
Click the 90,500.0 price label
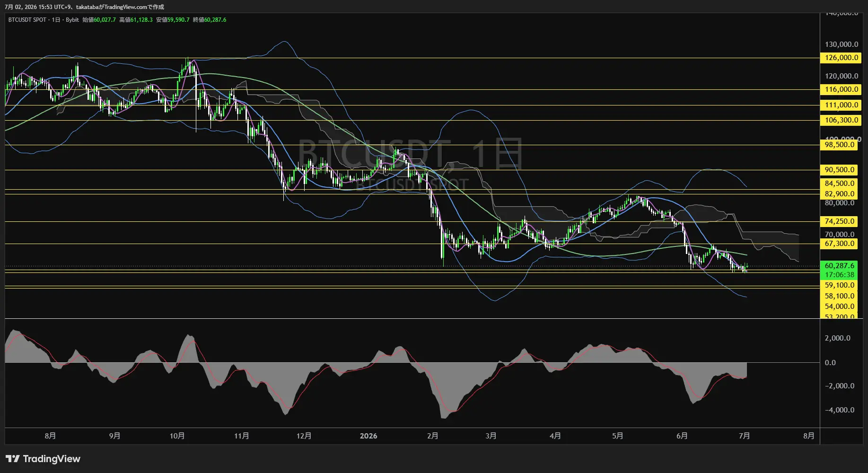pos(839,170)
